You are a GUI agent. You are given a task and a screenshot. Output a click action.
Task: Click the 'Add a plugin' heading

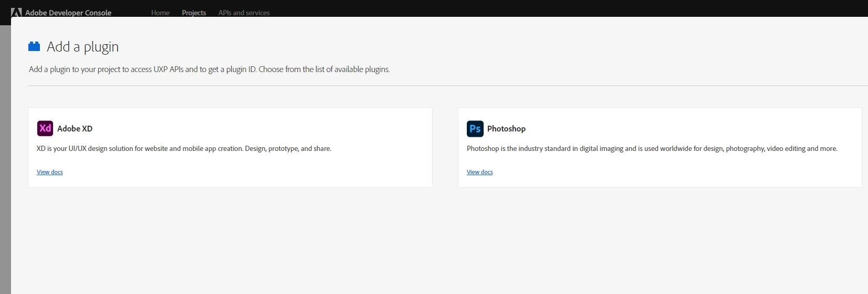[x=83, y=47]
